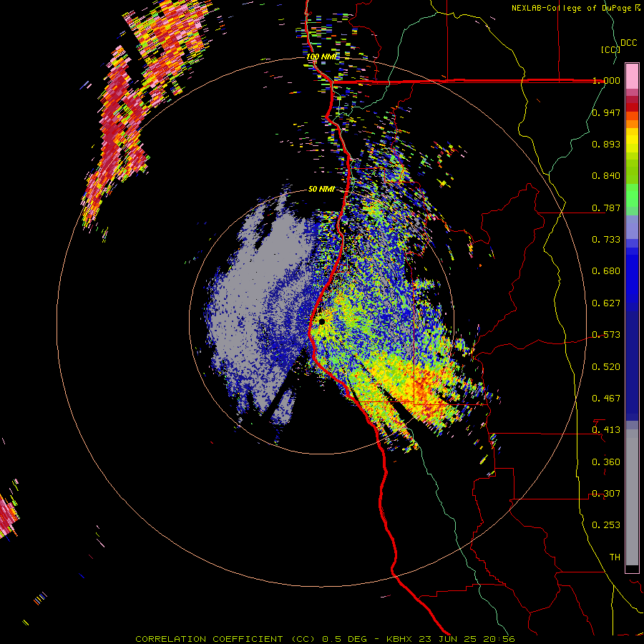The image size is (644, 644).
Task: Click the 0.947 scale value
Action: pyautogui.click(x=606, y=112)
